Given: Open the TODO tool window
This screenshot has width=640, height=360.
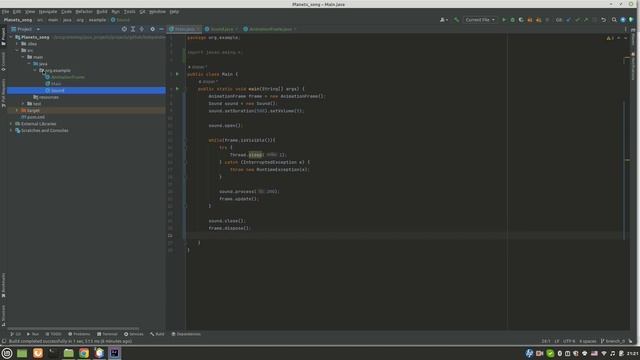Looking at the screenshot, I should (53, 334).
